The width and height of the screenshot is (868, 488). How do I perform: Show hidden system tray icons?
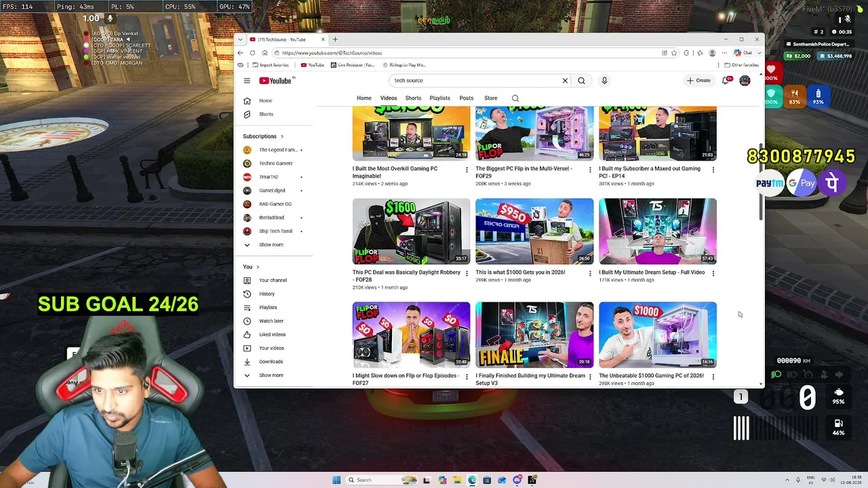tap(789, 480)
